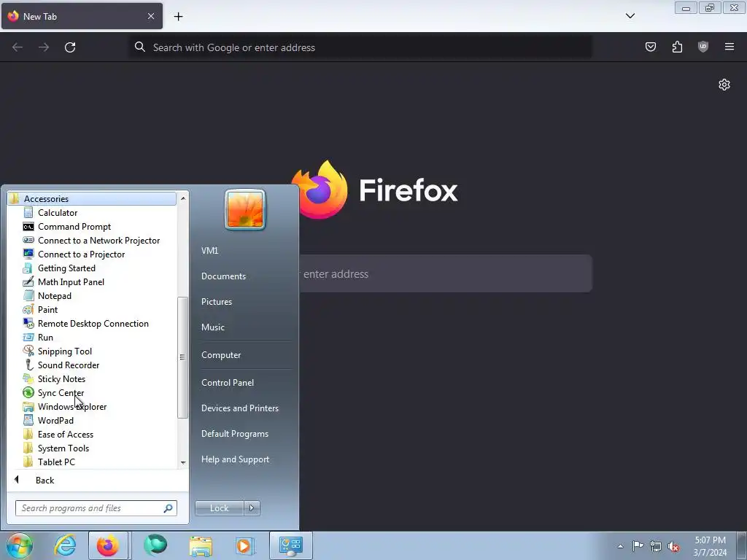Open Notepad
747x560 pixels.
47,296
